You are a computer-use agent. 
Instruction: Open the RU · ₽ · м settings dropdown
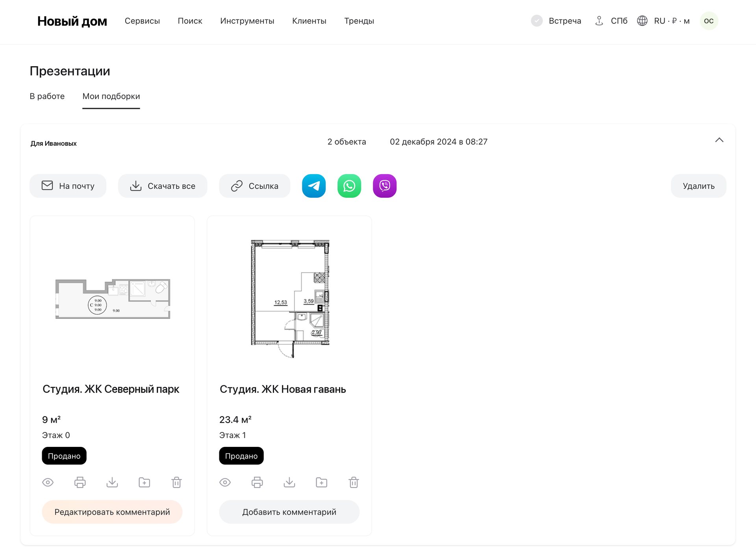tap(672, 21)
